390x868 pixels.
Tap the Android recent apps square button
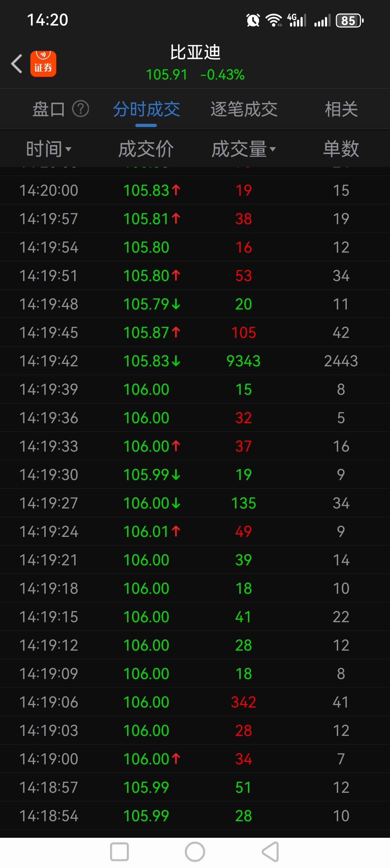click(119, 852)
